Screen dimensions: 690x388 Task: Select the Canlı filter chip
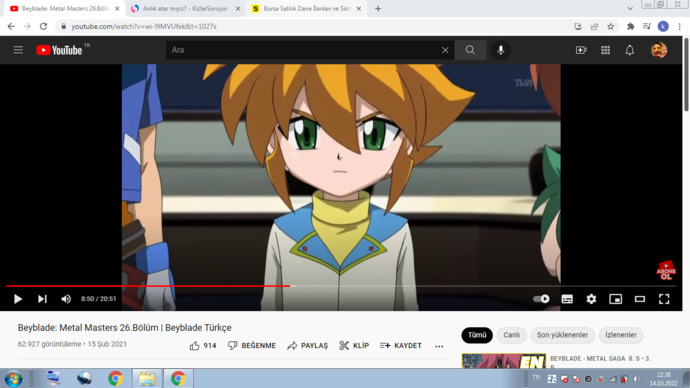point(511,335)
